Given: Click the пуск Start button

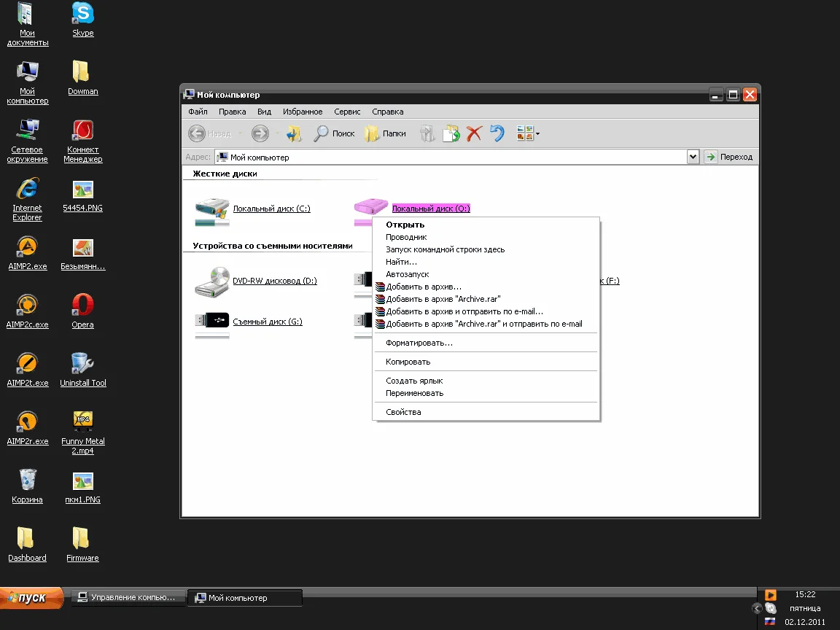Looking at the screenshot, I should (x=32, y=598).
